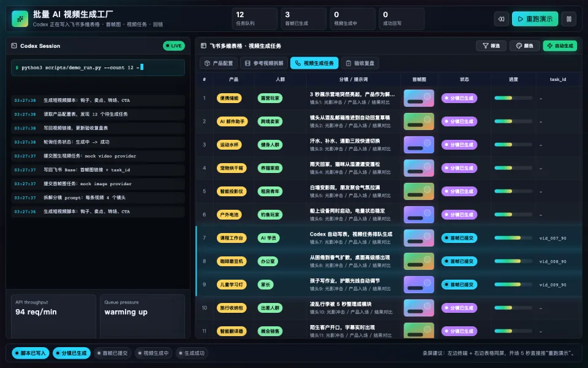This screenshot has width=588, height=368.
Task: Click the 露营玩家 audience tag
Action: (270, 98)
